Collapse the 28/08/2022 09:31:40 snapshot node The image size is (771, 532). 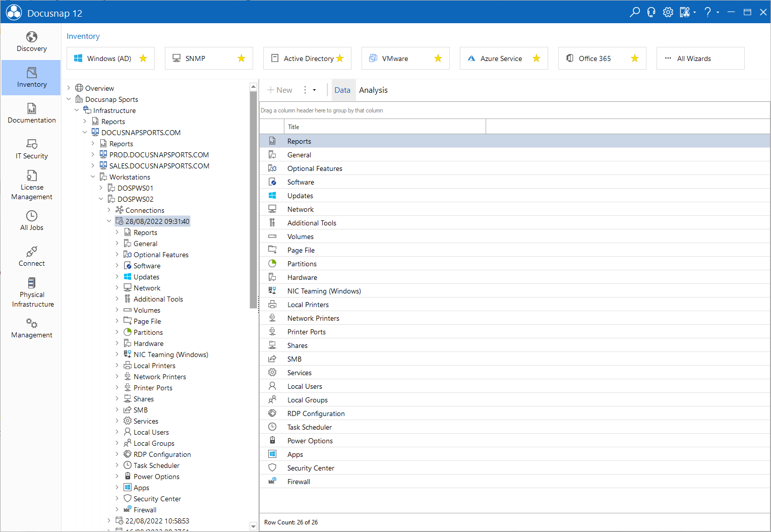[109, 221]
